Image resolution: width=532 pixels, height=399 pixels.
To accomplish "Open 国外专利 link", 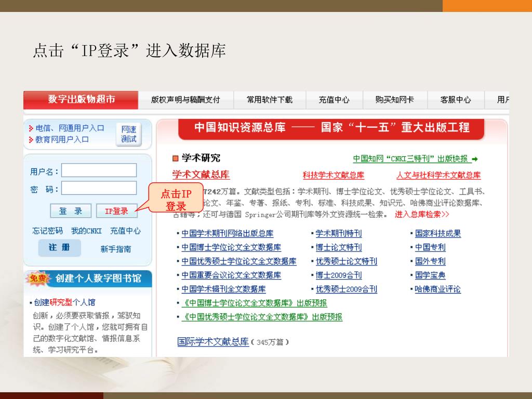I will click(430, 261).
